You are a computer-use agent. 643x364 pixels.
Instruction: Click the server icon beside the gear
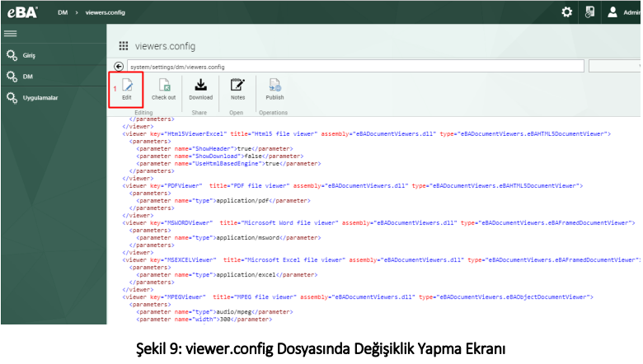tap(589, 12)
